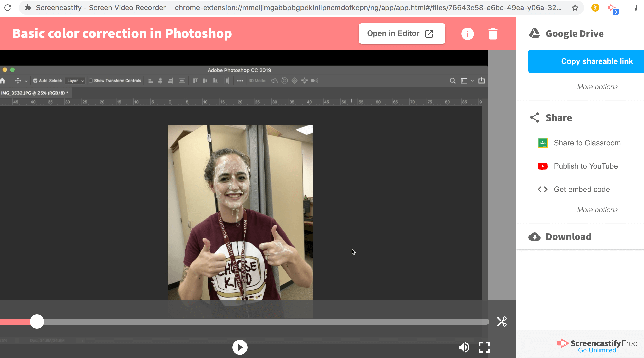Viewport: 644px width, 358px height.
Task: Click the Publish to YouTube icon
Action: 543,166
